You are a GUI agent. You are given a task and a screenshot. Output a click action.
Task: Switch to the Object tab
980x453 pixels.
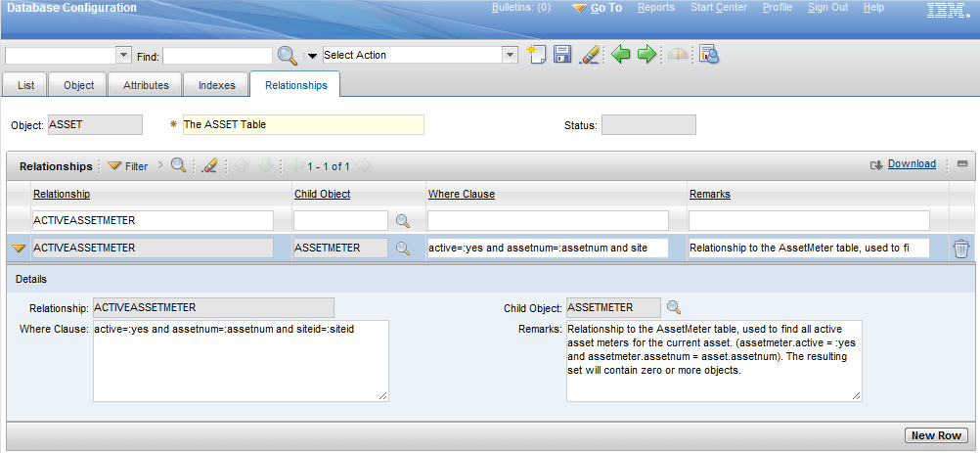[x=79, y=85]
